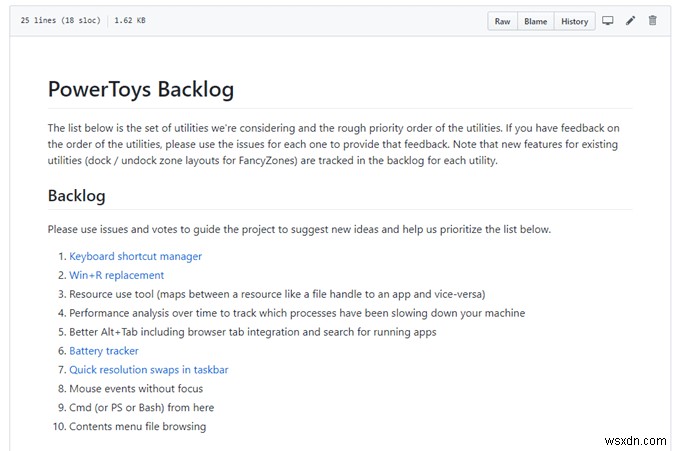Click the Mouse events without focus item

[x=136, y=389]
